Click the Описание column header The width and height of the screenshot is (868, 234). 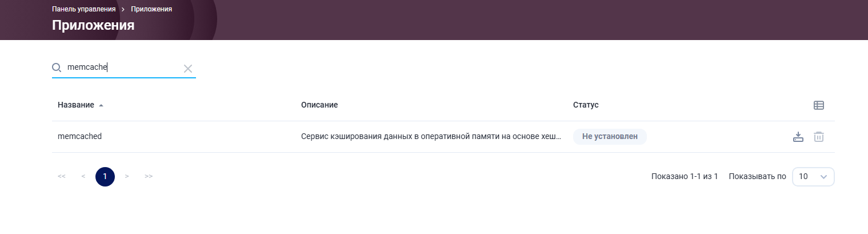click(319, 105)
